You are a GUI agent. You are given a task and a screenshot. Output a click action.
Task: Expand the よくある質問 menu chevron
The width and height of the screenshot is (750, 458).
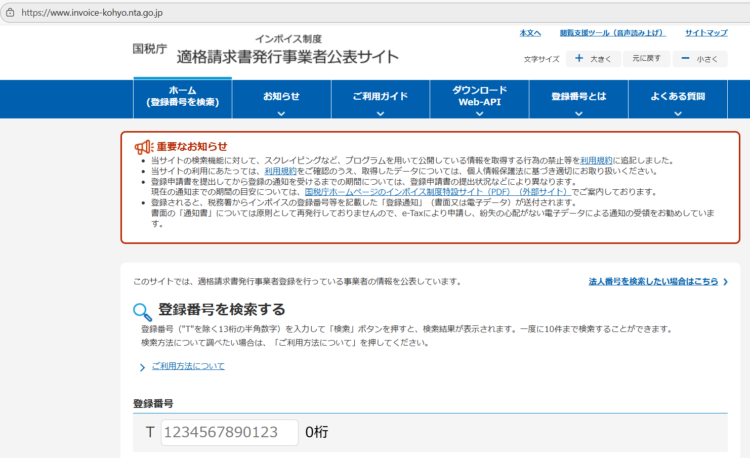tap(678, 114)
